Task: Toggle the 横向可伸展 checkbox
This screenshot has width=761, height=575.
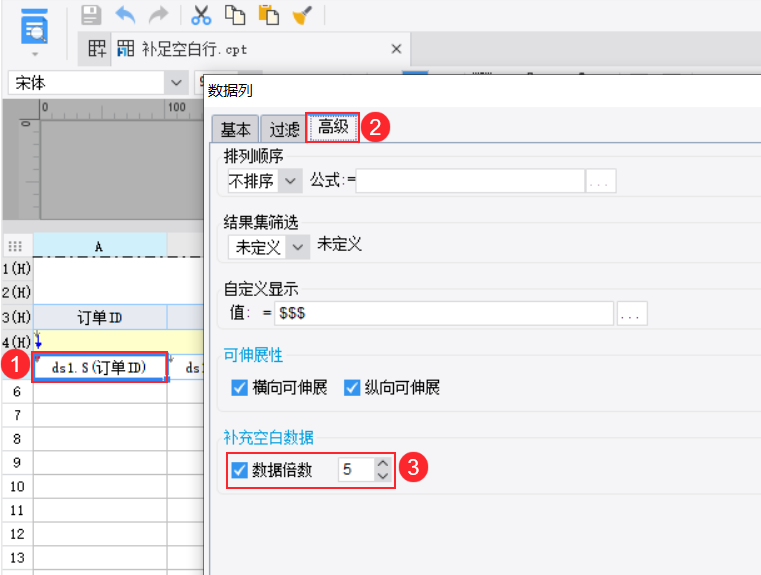Action: click(239, 388)
